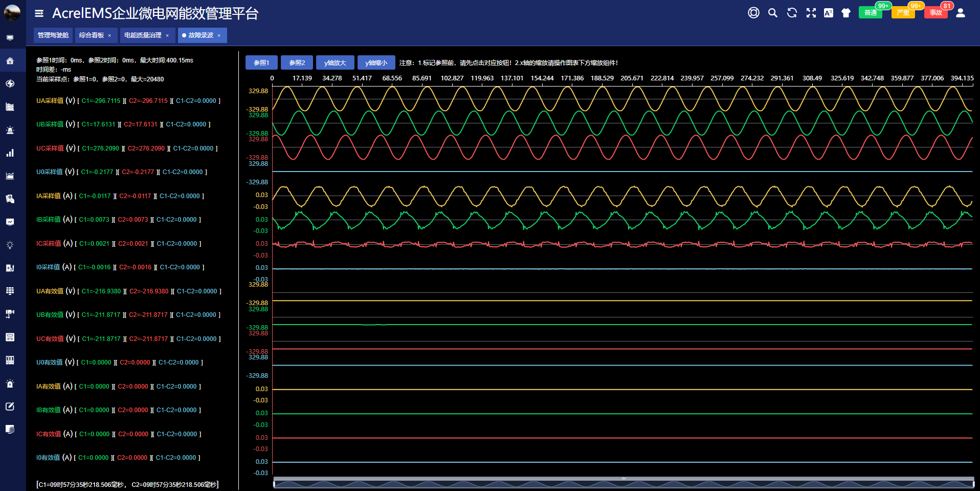Open the 严重 alarms badge
This screenshot has height=491, width=980.
tap(903, 13)
